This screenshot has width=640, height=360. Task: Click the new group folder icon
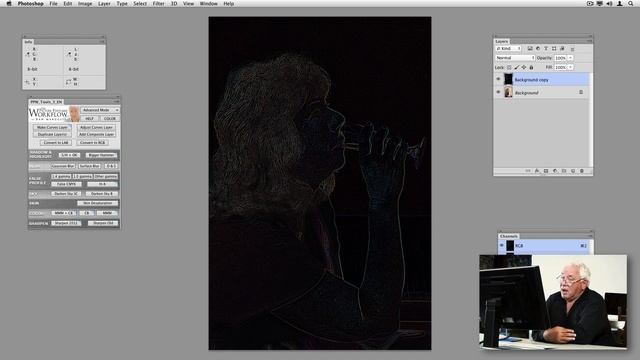[x=564, y=171]
